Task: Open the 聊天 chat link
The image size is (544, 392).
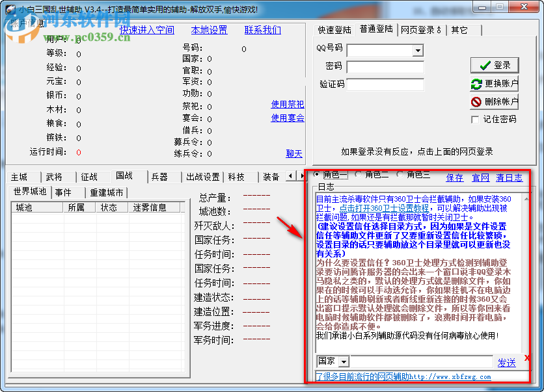Action: point(294,153)
